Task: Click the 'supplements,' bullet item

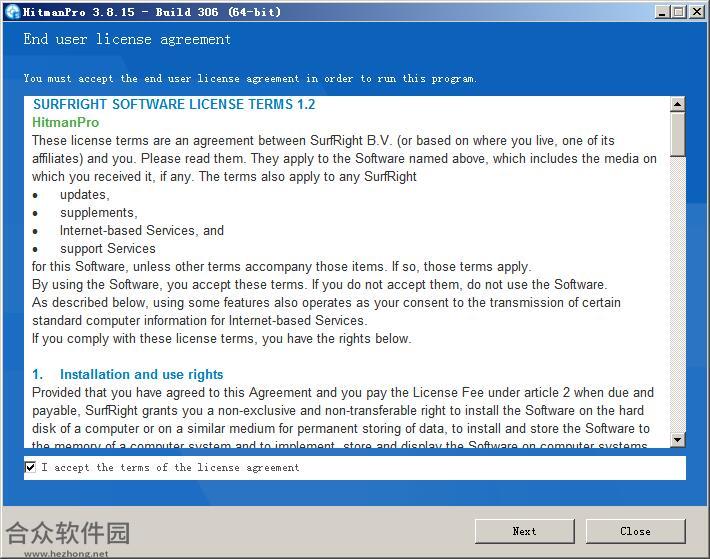Action: click(x=99, y=213)
